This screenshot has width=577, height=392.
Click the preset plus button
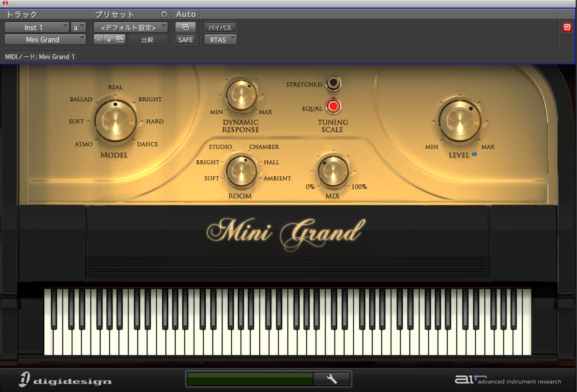[x=109, y=40]
